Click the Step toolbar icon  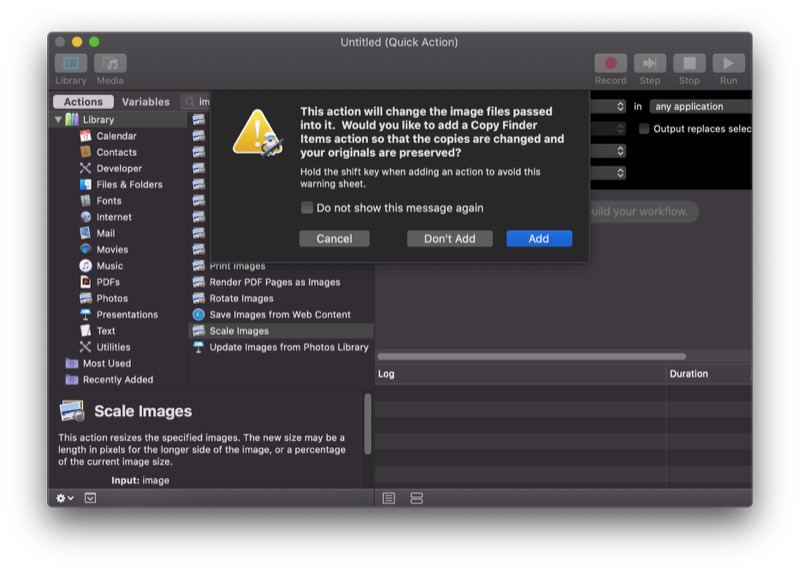[x=649, y=63]
